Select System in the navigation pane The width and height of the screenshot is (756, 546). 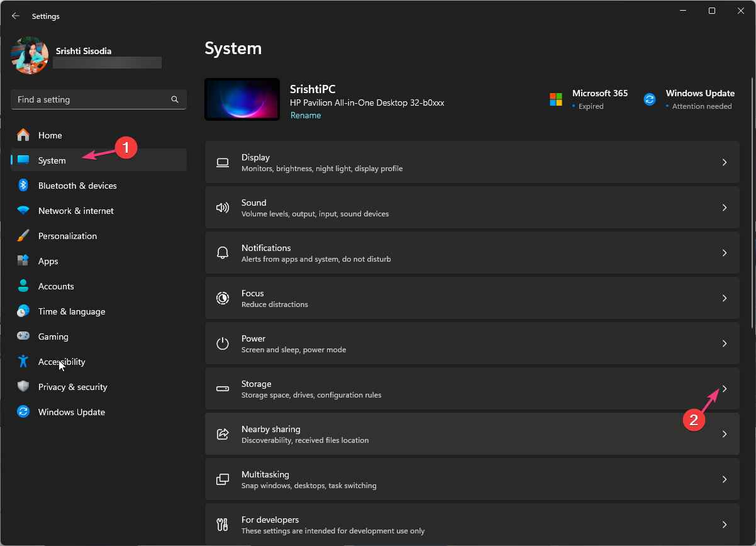(52, 160)
